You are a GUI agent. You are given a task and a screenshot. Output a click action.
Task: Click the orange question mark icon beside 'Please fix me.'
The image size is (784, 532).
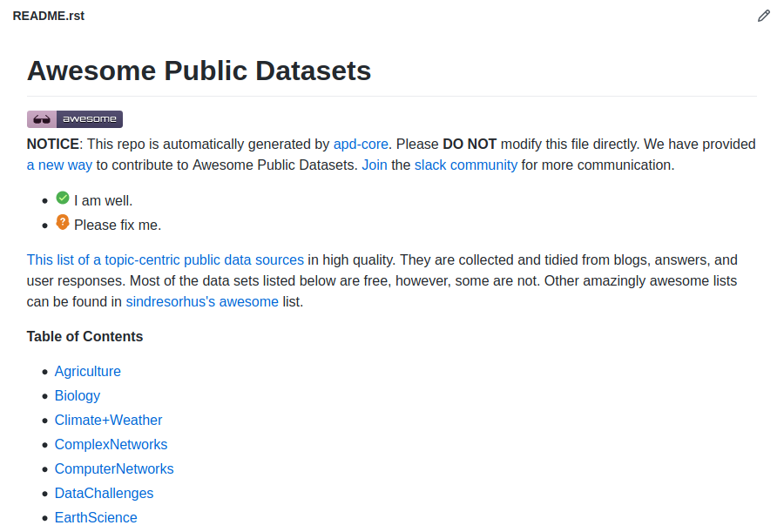[63, 222]
